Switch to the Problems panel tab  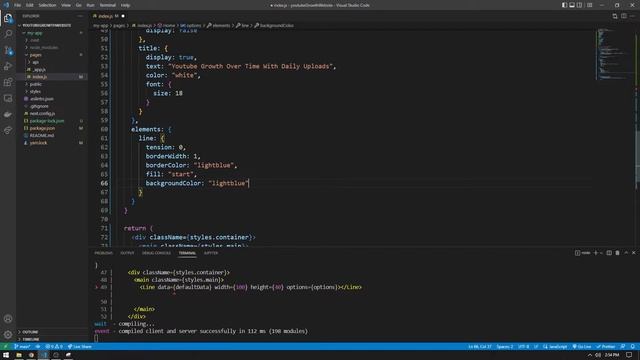104,253
